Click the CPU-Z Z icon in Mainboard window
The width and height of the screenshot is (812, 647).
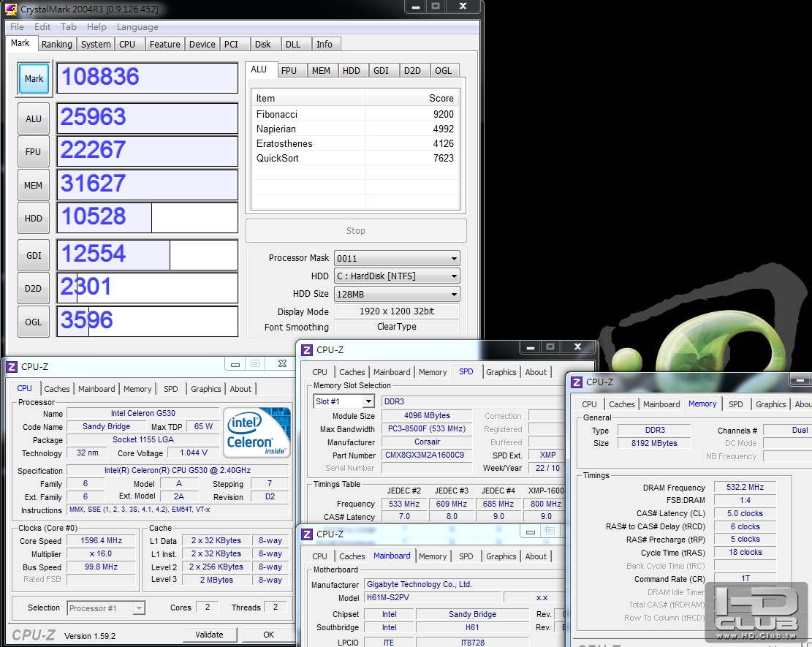(x=306, y=534)
